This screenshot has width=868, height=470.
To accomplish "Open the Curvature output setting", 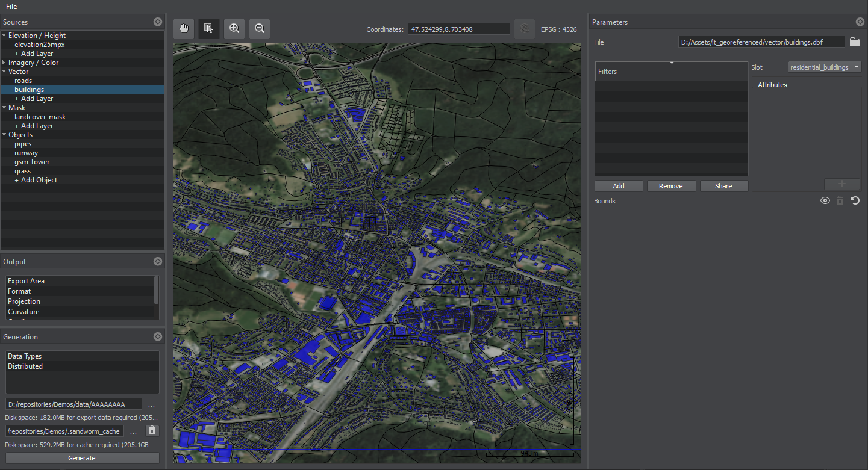I will click(x=80, y=312).
